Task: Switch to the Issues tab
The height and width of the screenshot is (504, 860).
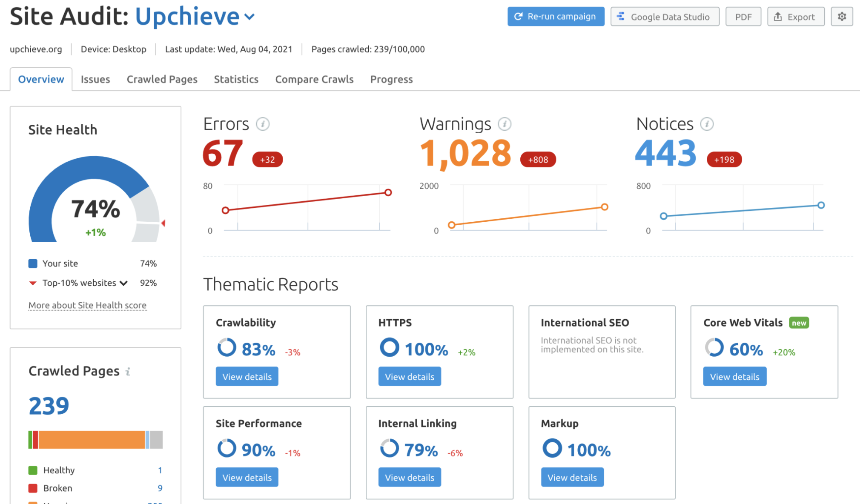Action: click(95, 79)
